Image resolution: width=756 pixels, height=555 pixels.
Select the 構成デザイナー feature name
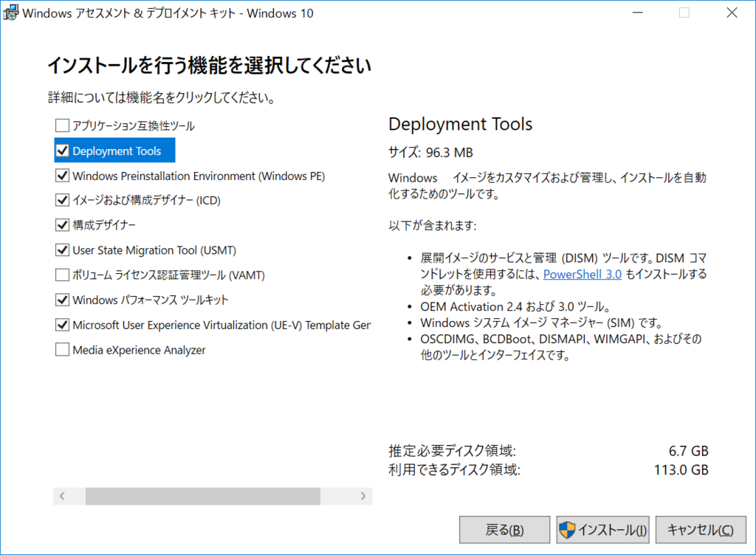pos(104,225)
